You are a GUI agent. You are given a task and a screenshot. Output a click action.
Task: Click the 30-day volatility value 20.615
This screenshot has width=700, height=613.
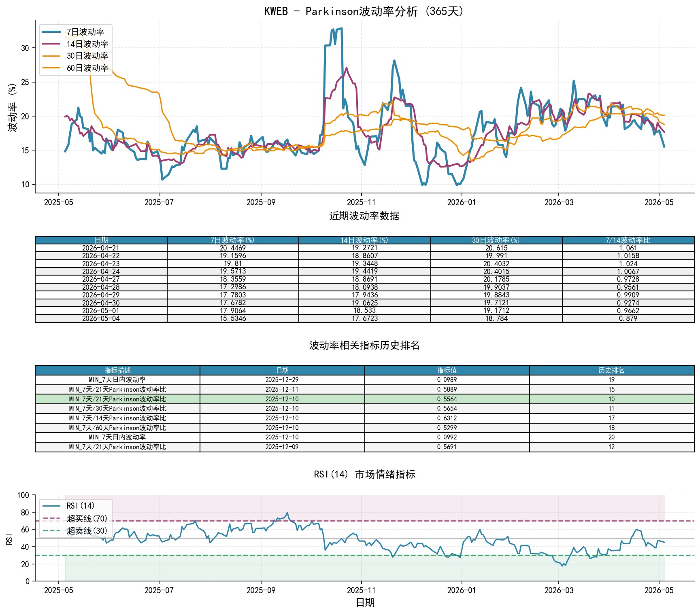coord(496,248)
